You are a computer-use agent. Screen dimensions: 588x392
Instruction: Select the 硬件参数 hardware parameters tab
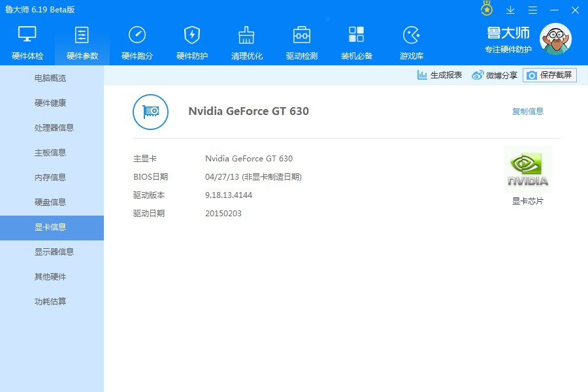click(x=82, y=43)
